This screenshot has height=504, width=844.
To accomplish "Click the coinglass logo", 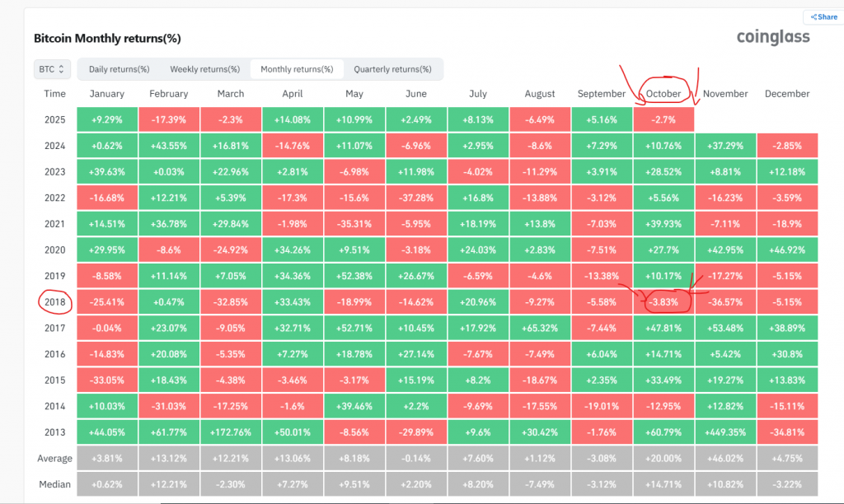I will pyautogui.click(x=772, y=37).
